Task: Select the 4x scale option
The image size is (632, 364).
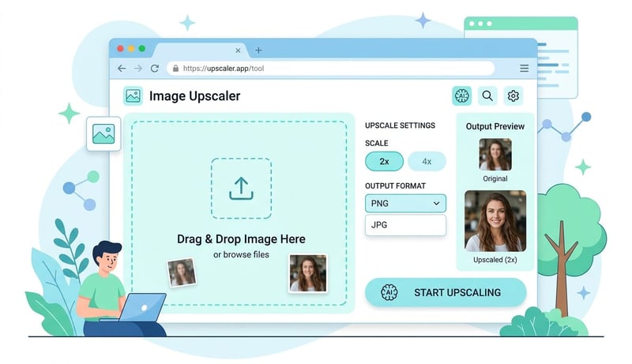Action: 427,161
